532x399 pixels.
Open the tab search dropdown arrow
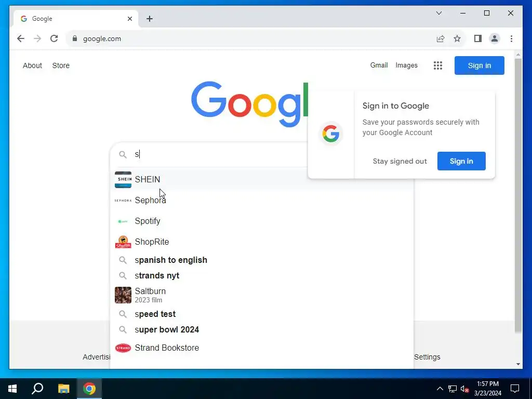click(438, 13)
